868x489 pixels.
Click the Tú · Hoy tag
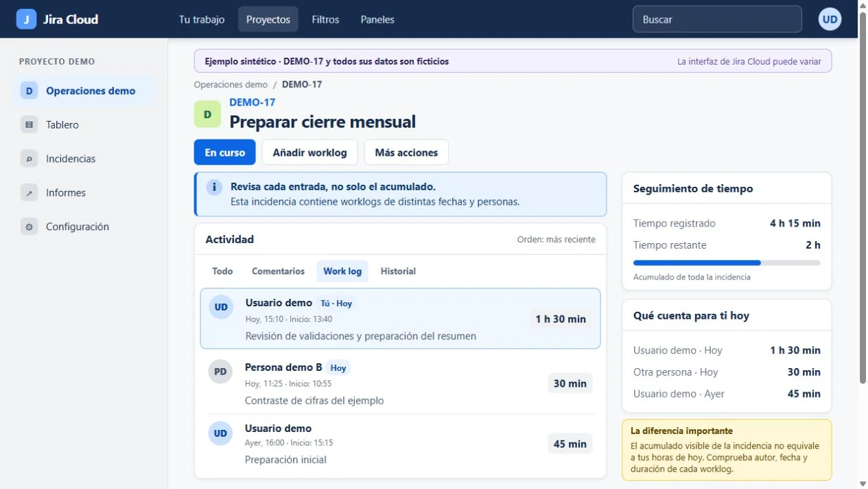336,303
